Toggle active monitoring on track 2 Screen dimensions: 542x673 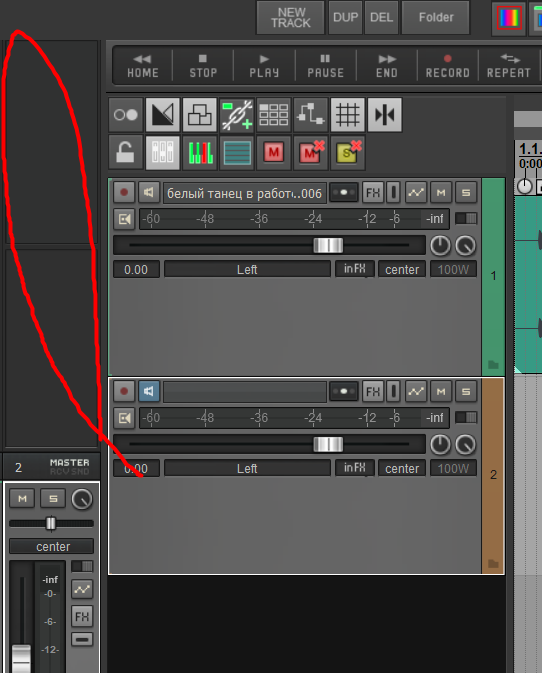148,391
